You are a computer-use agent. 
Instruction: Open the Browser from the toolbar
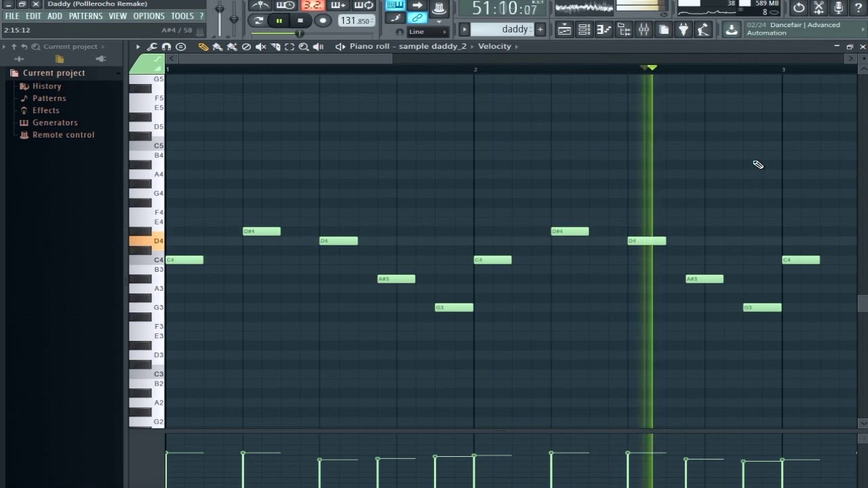coord(624,30)
